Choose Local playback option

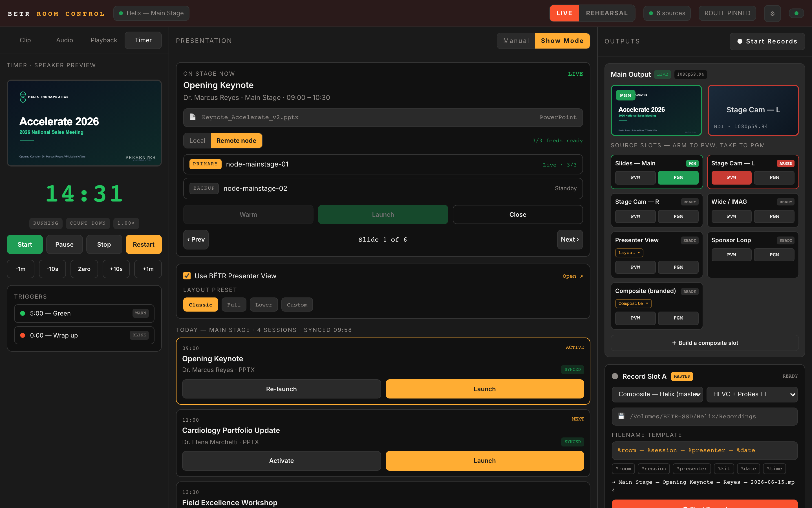pos(197,141)
